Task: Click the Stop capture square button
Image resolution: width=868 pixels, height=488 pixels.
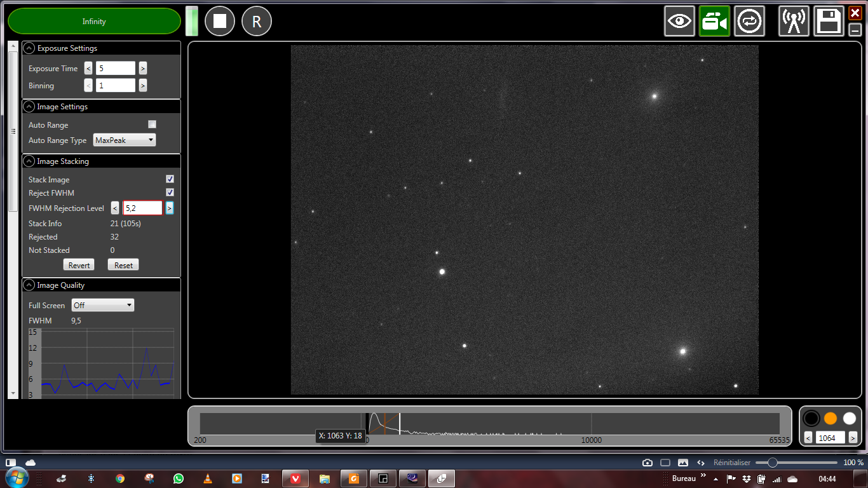Action: click(220, 22)
